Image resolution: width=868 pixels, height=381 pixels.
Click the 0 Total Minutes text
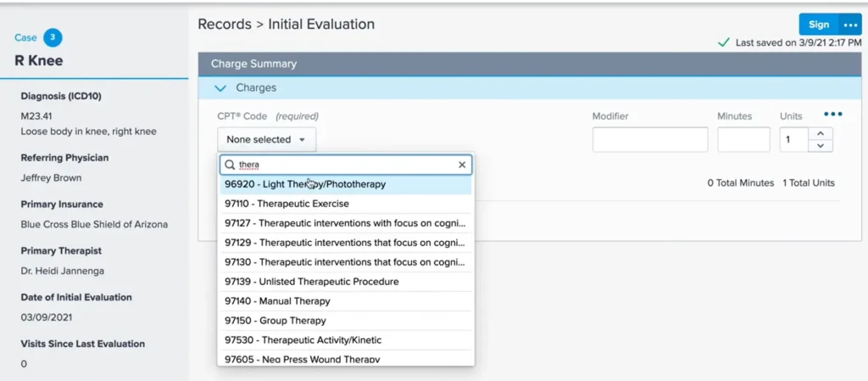coord(741,182)
